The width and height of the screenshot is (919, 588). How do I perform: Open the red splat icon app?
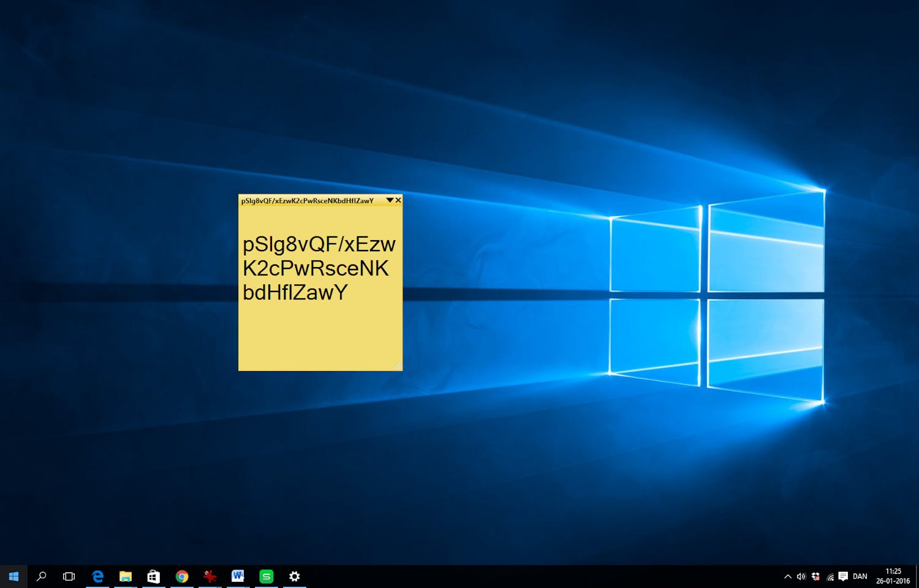(210, 576)
